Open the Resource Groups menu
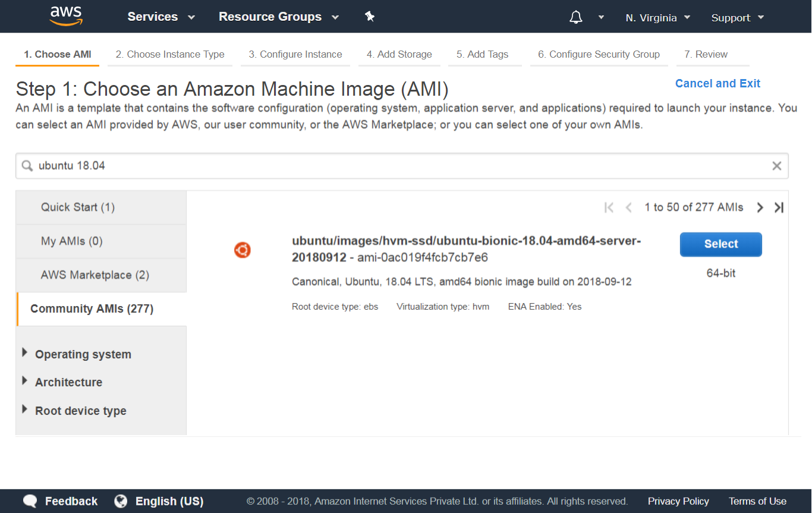 279,17
